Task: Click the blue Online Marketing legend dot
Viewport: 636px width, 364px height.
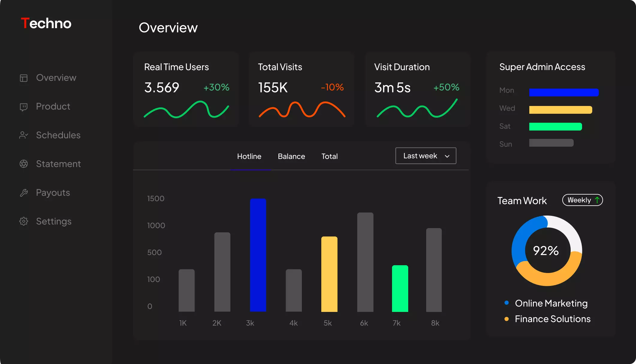Action: (x=507, y=303)
